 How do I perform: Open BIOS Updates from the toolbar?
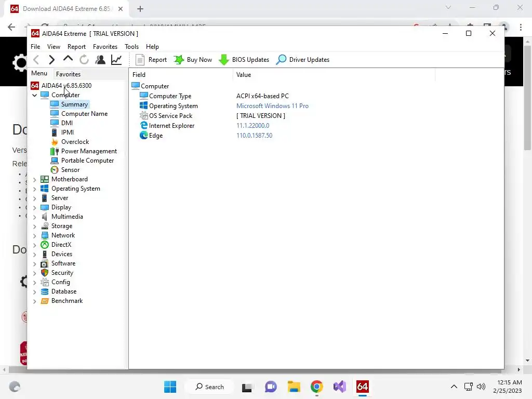pyautogui.click(x=244, y=60)
